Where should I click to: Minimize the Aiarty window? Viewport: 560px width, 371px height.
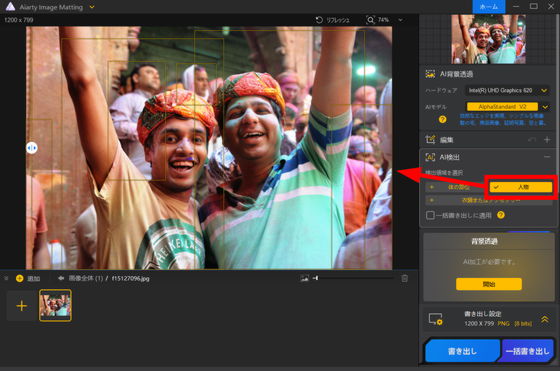coord(516,6)
